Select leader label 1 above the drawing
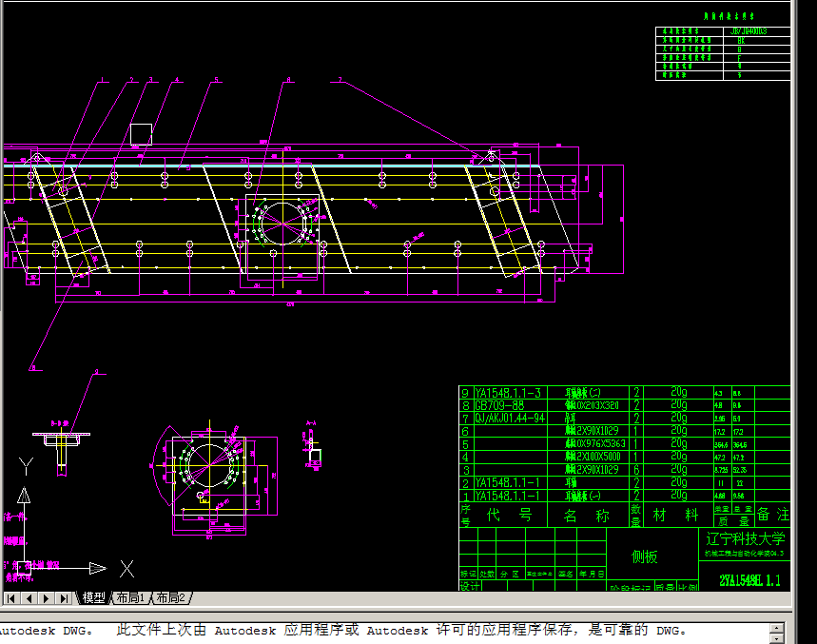The width and height of the screenshot is (817, 644). click(102, 80)
